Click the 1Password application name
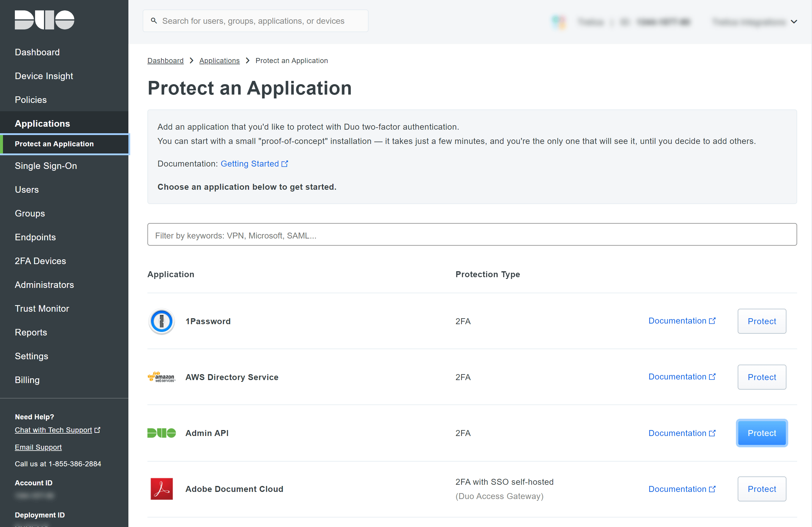Image resolution: width=812 pixels, height=527 pixels. (208, 321)
